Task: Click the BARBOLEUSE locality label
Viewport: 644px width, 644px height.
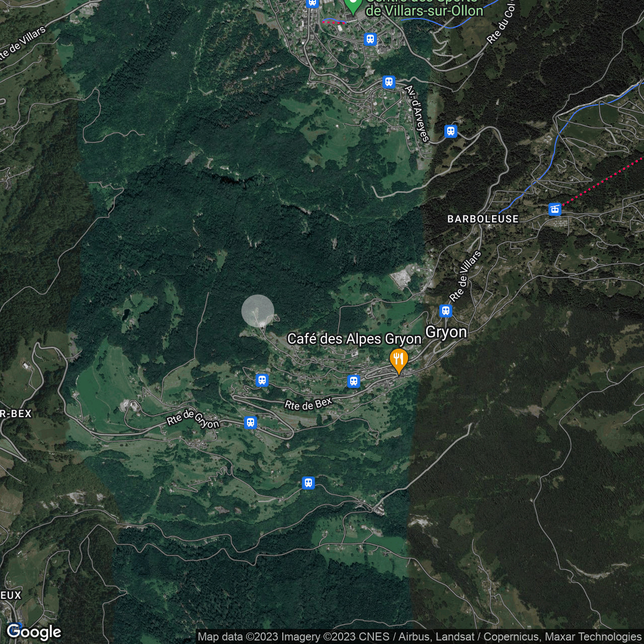Action: point(482,219)
